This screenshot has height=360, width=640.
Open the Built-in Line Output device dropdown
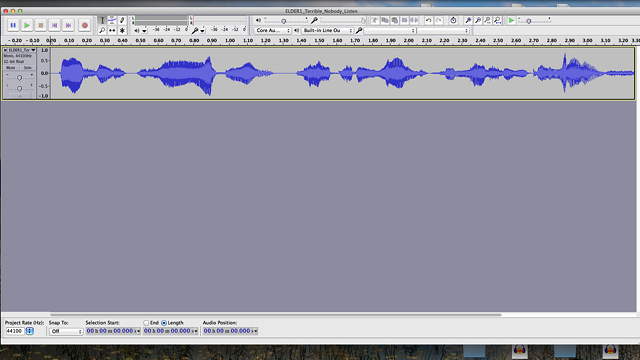tap(327, 31)
